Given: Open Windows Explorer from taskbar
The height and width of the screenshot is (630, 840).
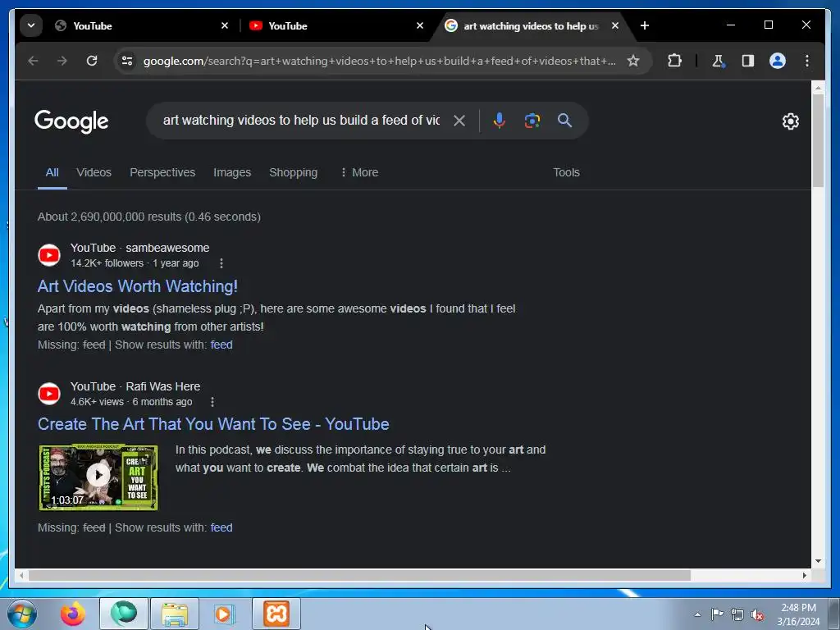Looking at the screenshot, I should 175,614.
